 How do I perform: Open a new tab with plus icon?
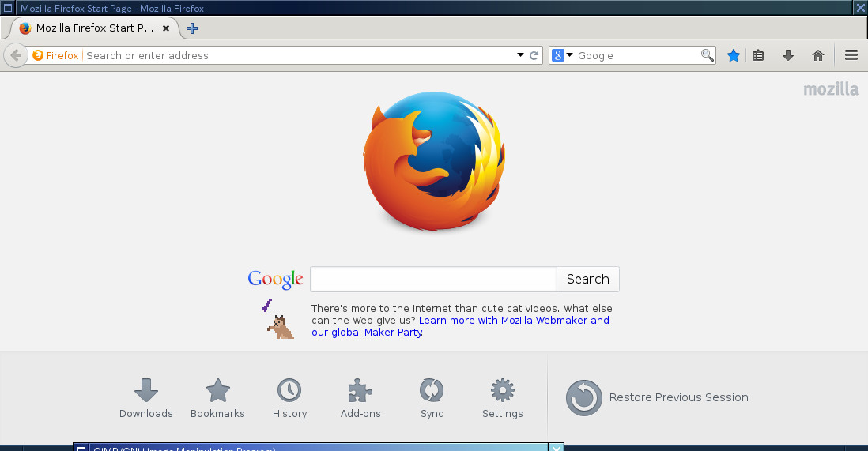point(192,28)
